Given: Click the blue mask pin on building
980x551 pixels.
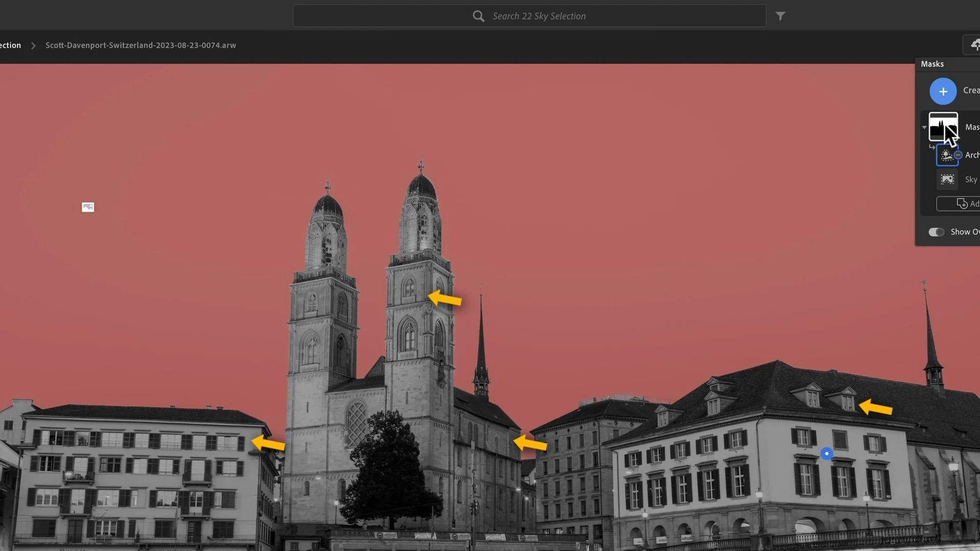Looking at the screenshot, I should tap(826, 453).
